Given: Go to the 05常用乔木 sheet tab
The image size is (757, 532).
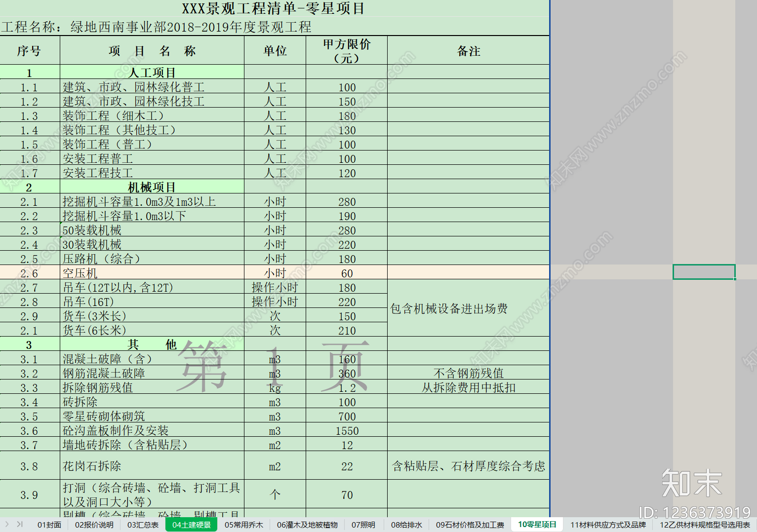Looking at the screenshot, I should 244,525.
